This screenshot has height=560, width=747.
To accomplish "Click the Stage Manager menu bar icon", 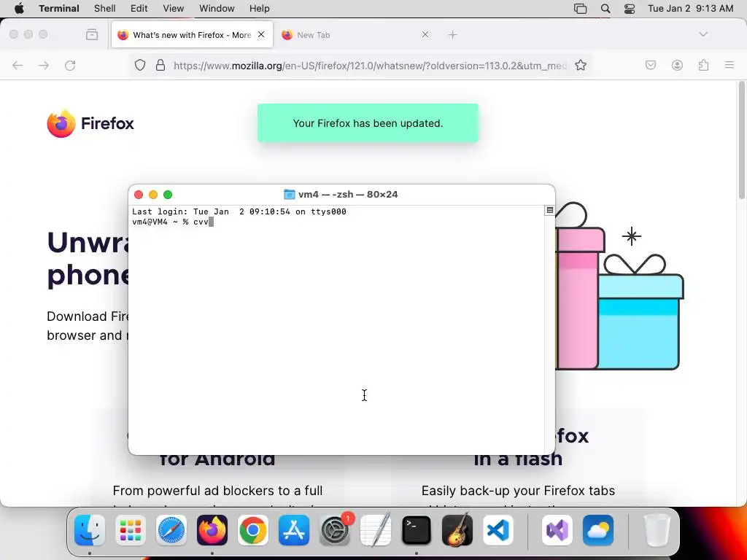I will pyautogui.click(x=580, y=9).
